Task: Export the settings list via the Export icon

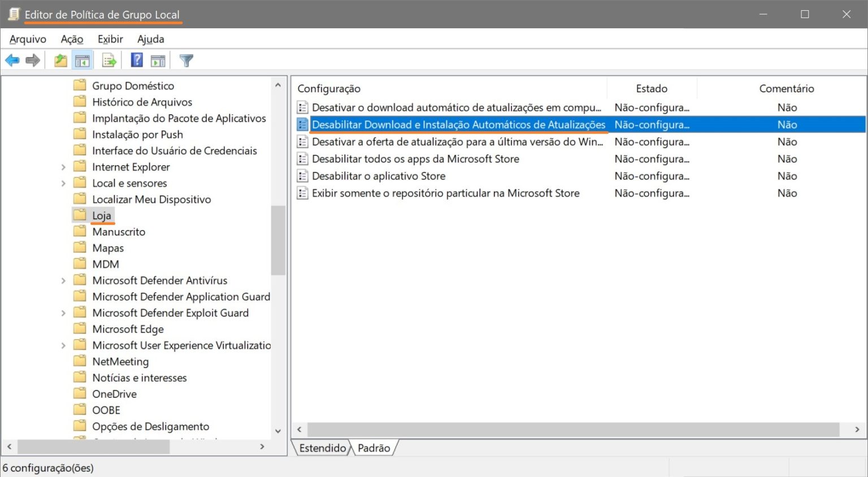Action: [x=109, y=59]
